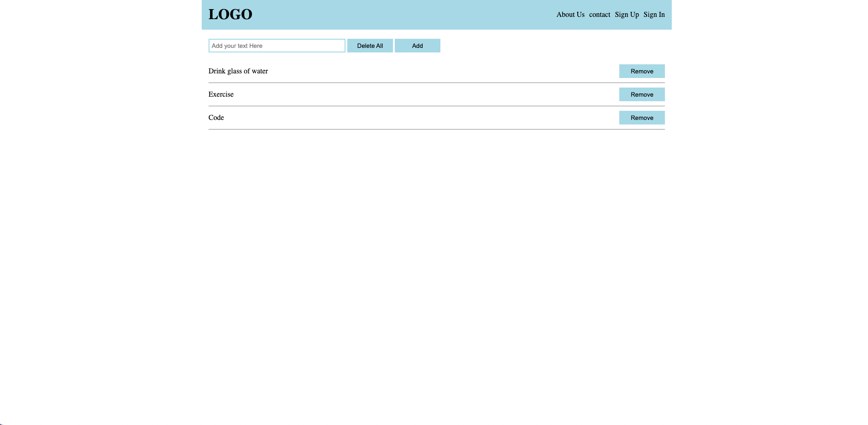Select the 'Exercise' todo text
This screenshot has height=425, width=868.
(x=221, y=94)
